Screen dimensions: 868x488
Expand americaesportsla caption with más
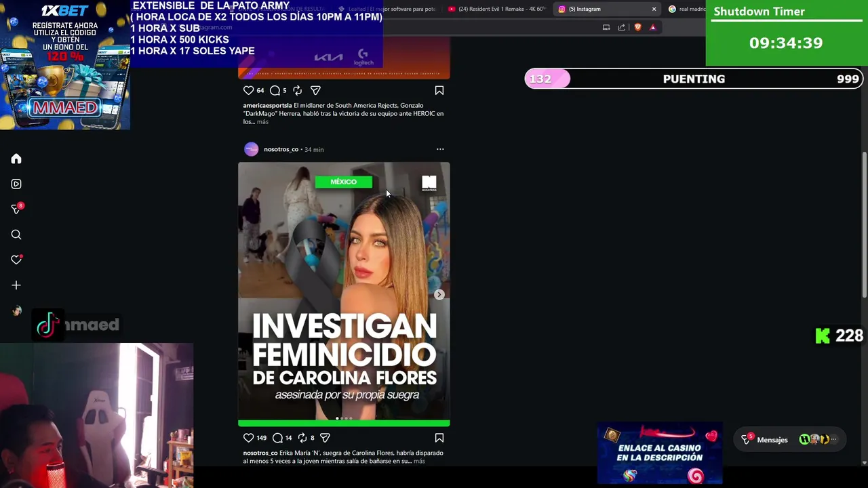coord(262,121)
